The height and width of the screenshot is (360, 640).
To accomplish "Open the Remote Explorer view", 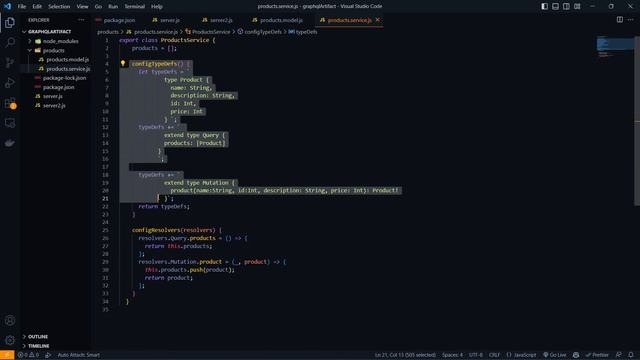I will click(x=10, y=123).
